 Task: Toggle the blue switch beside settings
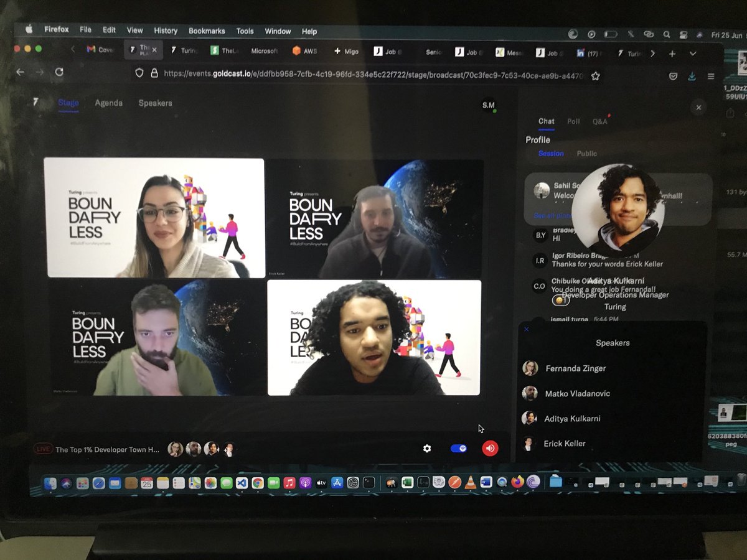pyautogui.click(x=459, y=448)
